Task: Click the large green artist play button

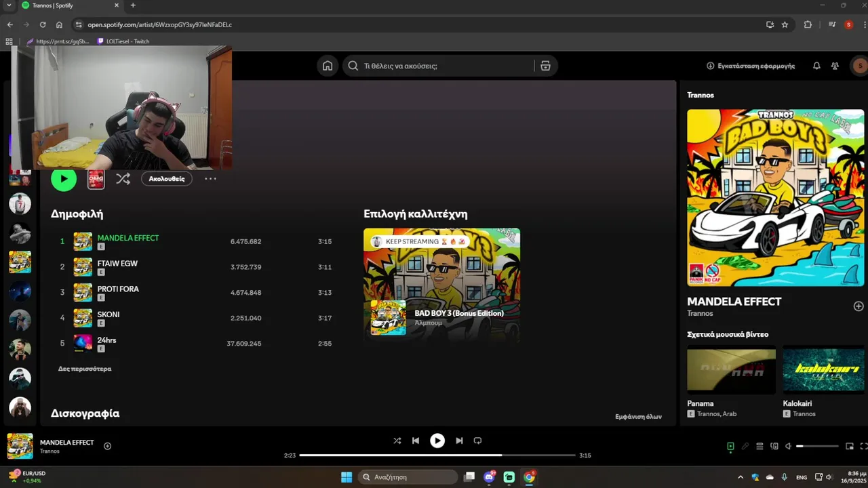Action: 64,179
